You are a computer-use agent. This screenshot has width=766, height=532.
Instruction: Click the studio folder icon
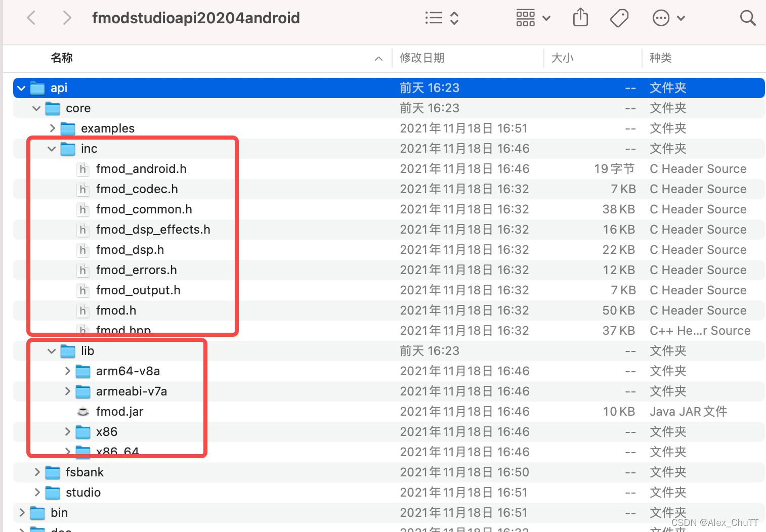(53, 493)
